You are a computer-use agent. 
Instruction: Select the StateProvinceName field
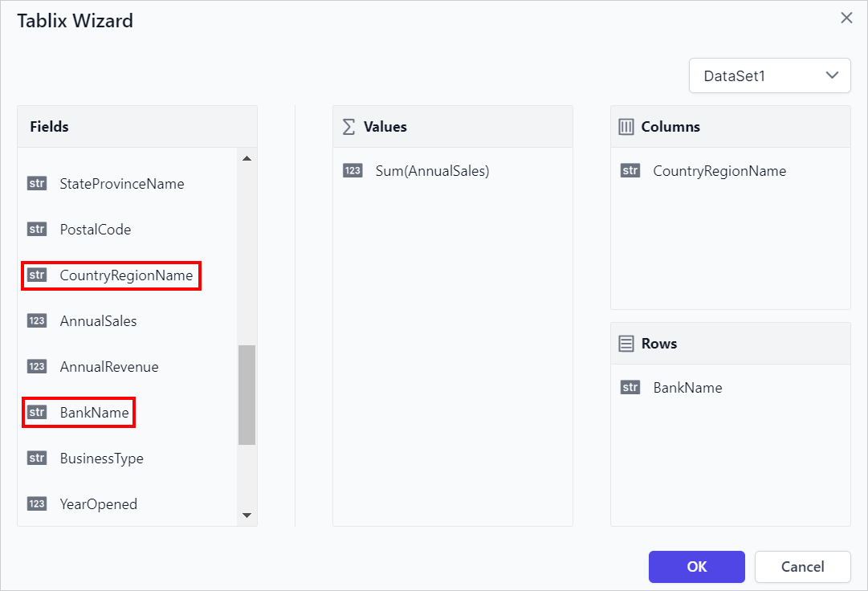pos(121,183)
